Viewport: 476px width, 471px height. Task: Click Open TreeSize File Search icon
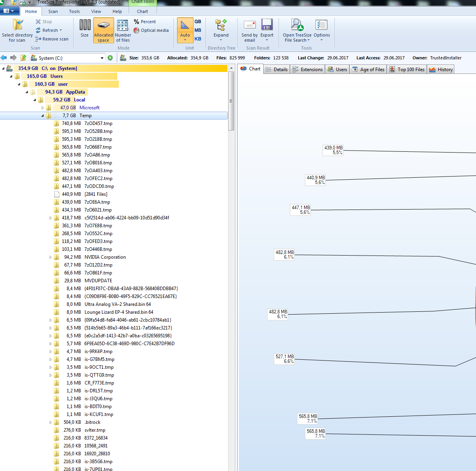click(x=297, y=25)
